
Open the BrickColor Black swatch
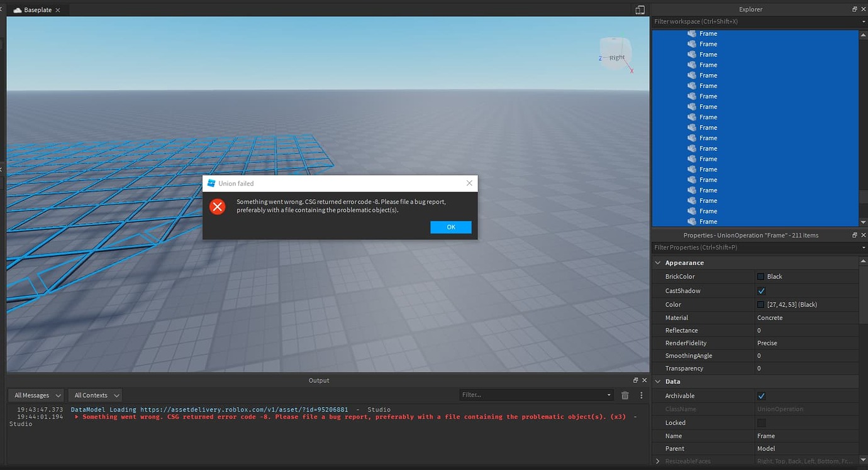pos(760,276)
